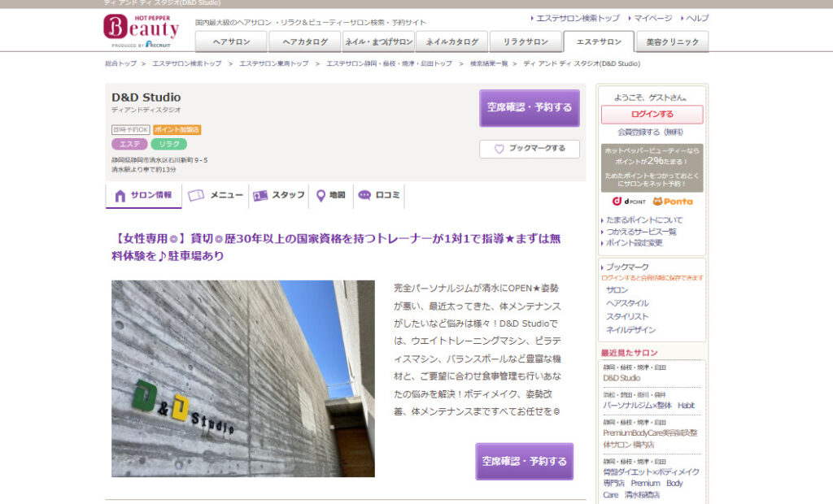
Task: Open the ブックマーク sidebar link
Action: point(627,267)
